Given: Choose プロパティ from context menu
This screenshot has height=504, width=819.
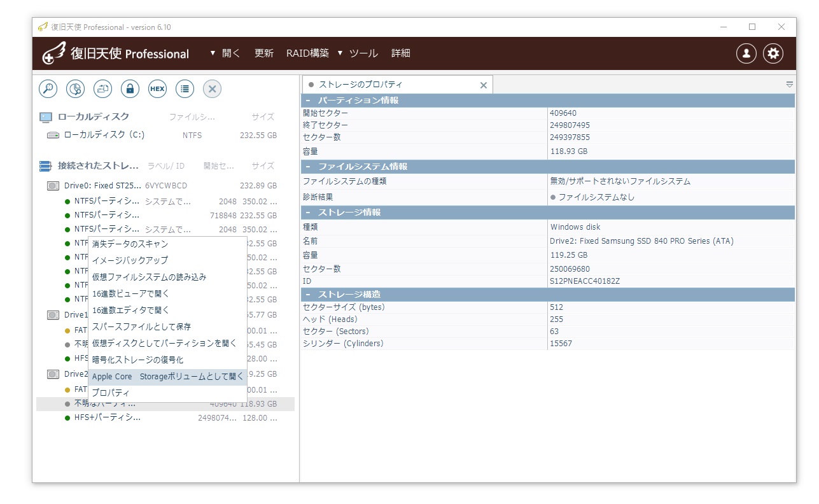Looking at the screenshot, I should click(167, 393).
